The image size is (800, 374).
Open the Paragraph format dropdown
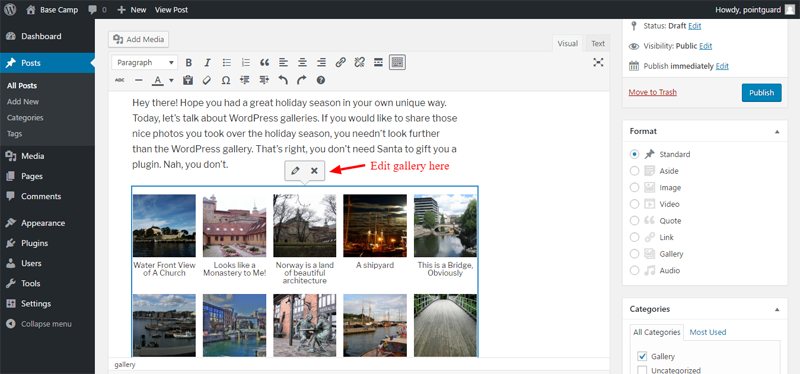[x=144, y=63]
